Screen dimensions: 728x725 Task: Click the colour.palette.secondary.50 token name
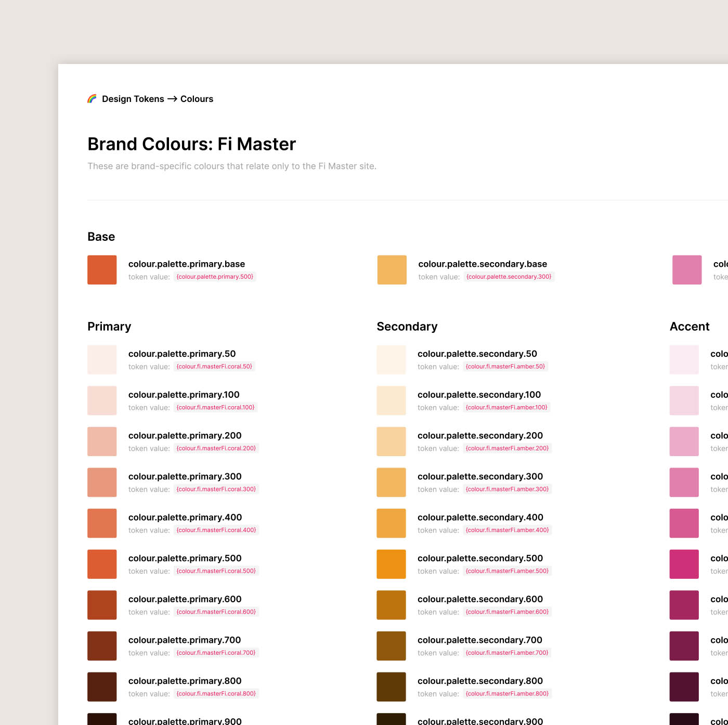pos(477,354)
